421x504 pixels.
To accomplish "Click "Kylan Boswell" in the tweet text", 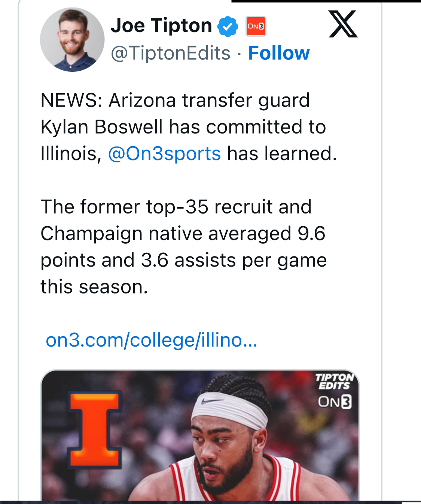I will point(101,127).
